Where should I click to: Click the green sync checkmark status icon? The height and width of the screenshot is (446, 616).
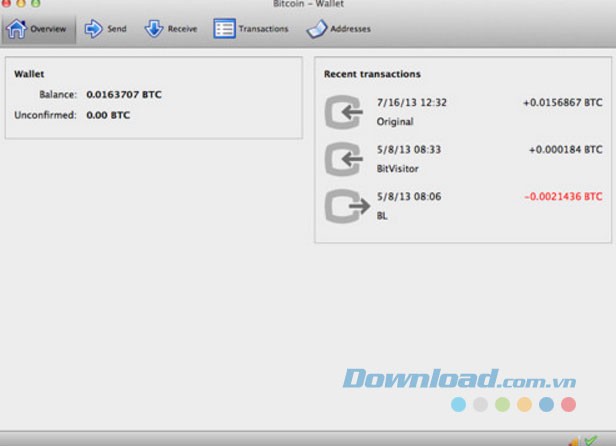pyautogui.click(x=591, y=440)
